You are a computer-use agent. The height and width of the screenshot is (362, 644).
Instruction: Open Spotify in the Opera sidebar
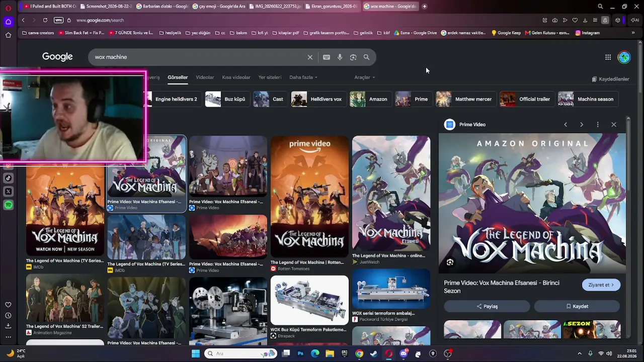pos(8,205)
